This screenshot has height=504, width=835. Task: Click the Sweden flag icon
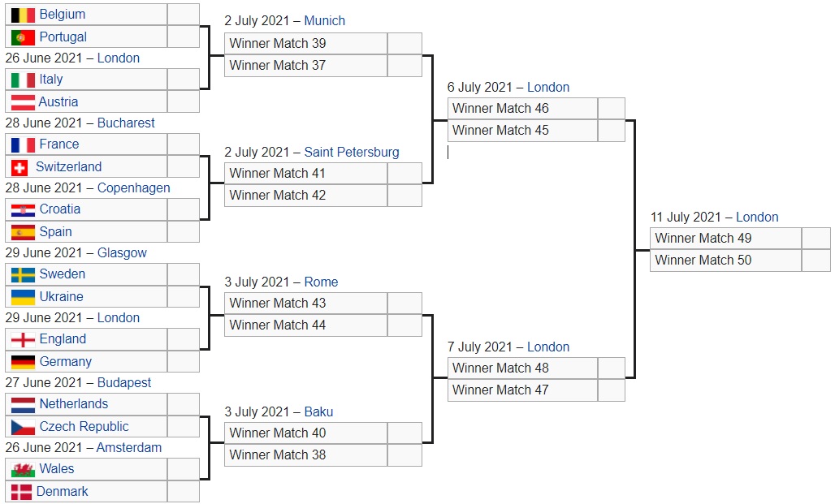tap(23, 274)
